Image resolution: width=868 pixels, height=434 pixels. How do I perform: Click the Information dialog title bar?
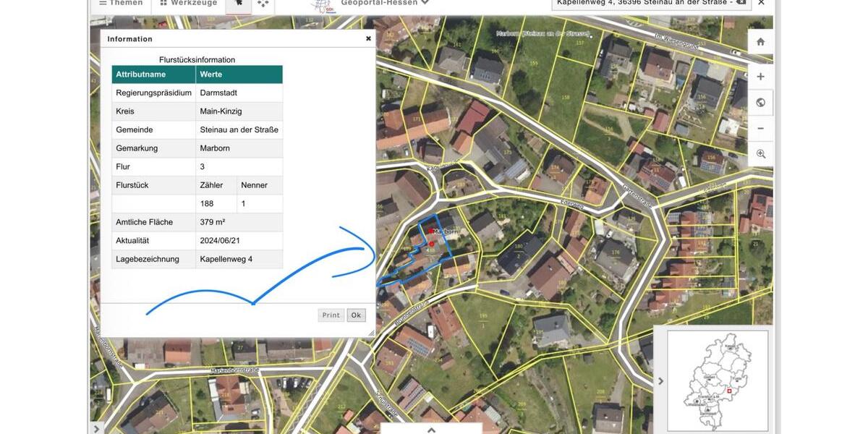click(x=237, y=38)
